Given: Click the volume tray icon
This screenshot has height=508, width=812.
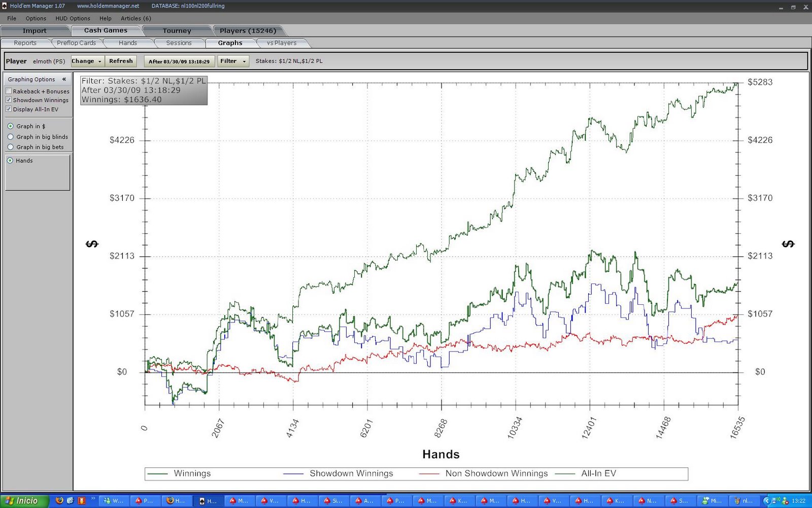Looking at the screenshot, I should pyautogui.click(x=776, y=501).
